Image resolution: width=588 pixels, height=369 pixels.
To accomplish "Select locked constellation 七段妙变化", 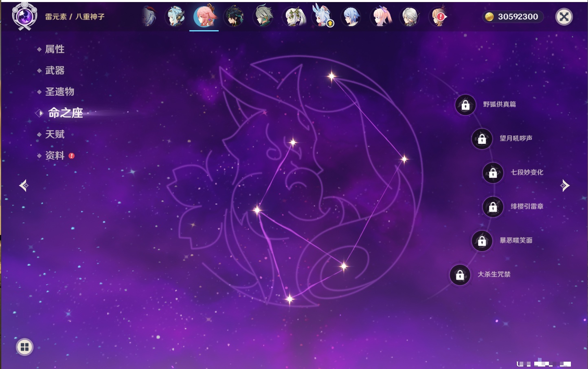I will coord(493,173).
